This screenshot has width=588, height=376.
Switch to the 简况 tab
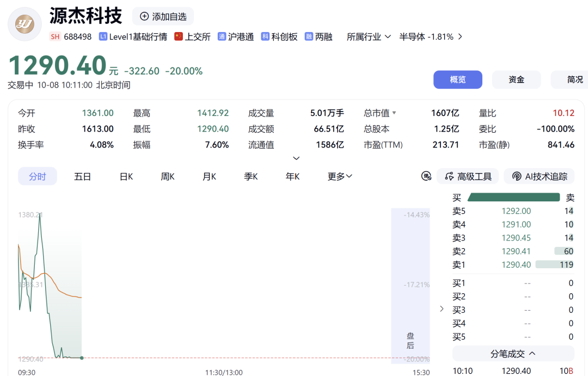[569, 79]
